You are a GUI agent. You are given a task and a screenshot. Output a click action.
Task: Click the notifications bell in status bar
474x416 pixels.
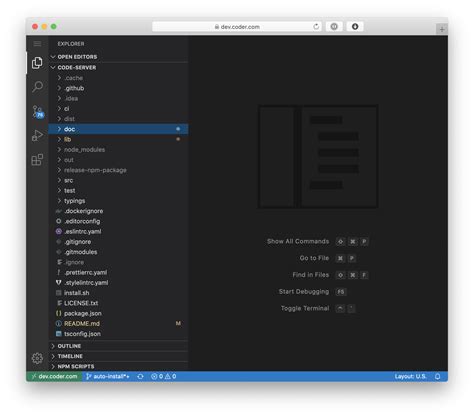[438, 376]
